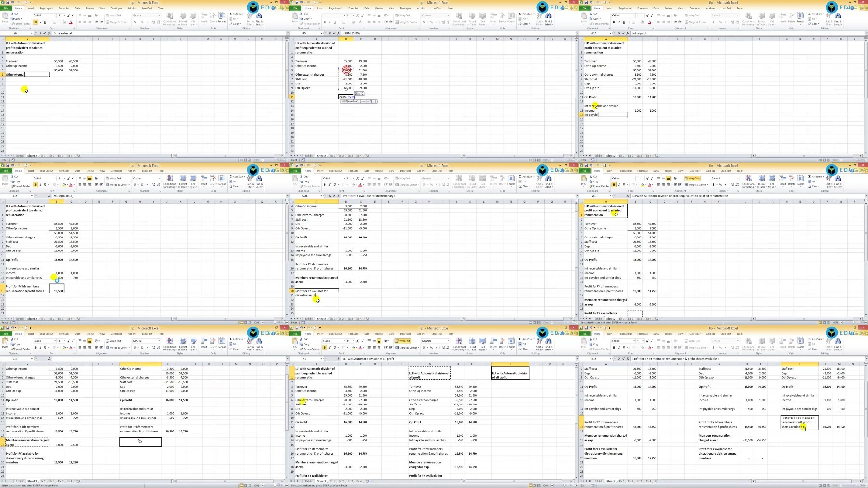Open the Page Layout tab in the =SUM(B5:B9) window

coord(336,8)
